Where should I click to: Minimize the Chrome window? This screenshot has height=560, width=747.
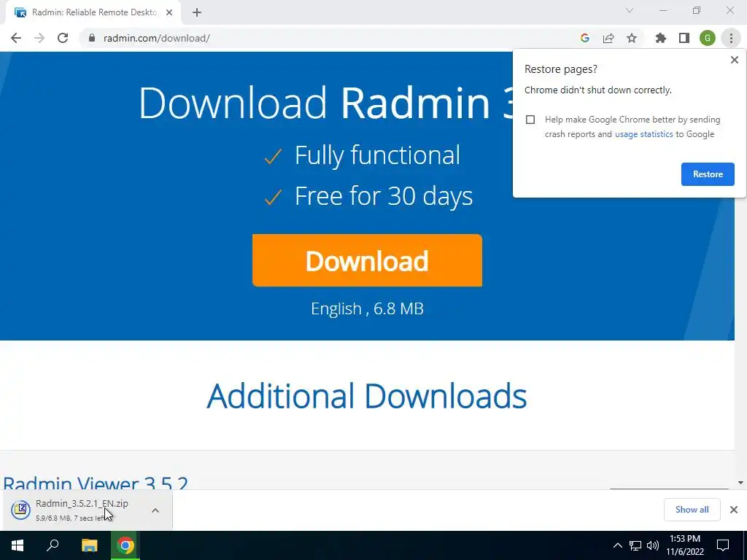663,10
